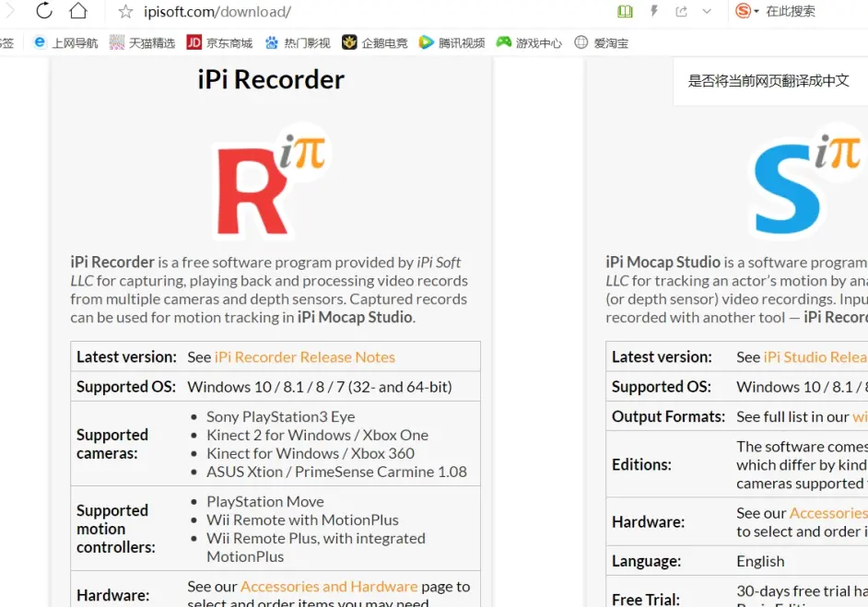Image resolution: width=868 pixels, height=607 pixels.
Task: Click the lightning speed mode icon
Action: [x=654, y=11]
